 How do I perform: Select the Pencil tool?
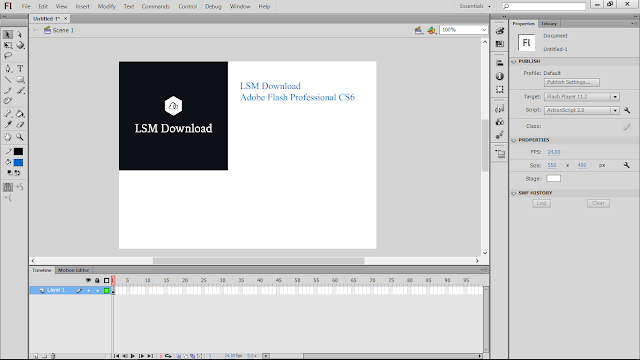click(8, 91)
